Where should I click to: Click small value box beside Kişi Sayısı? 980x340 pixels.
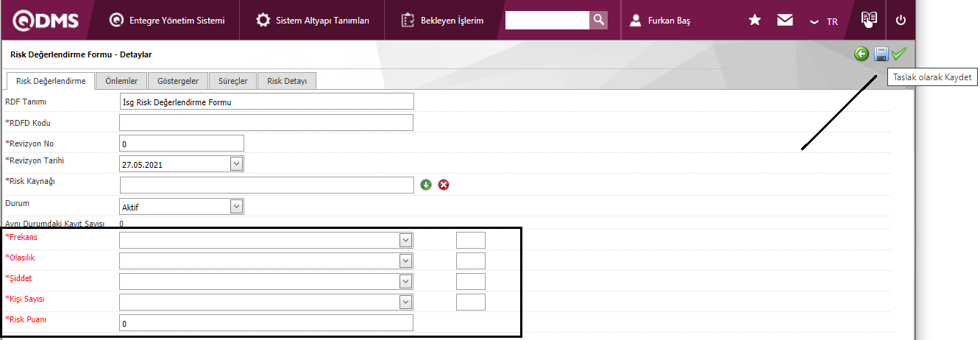click(x=471, y=302)
